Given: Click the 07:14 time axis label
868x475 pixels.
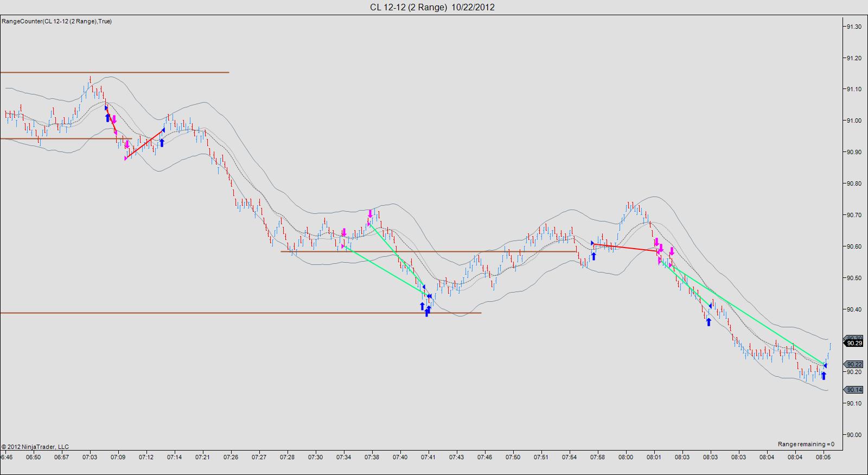Looking at the screenshot, I should [174, 458].
